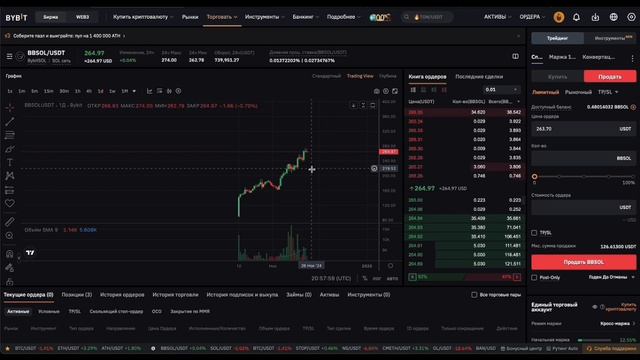This screenshot has height=360, width=640.
Task: Click the TradingView logo on chart
Action: [30, 253]
